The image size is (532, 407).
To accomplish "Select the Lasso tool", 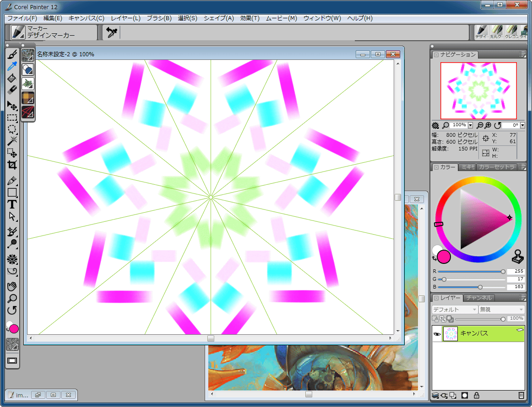I will pyautogui.click(x=12, y=129).
